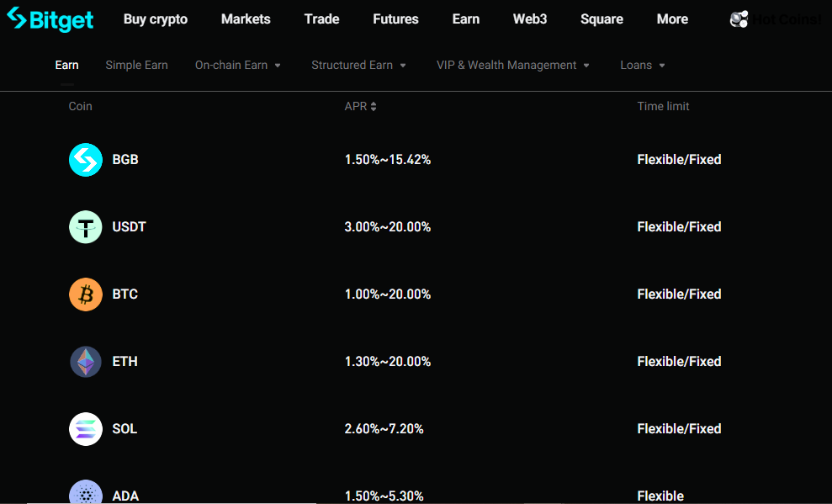
Task: Open the Futures menu
Action: click(x=395, y=19)
